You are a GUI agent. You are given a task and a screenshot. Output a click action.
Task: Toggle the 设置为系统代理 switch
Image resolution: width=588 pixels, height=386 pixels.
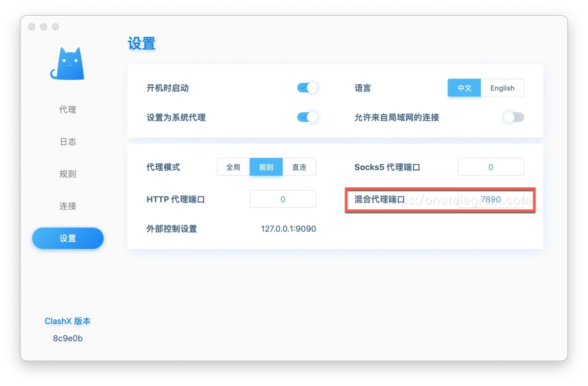(x=308, y=117)
